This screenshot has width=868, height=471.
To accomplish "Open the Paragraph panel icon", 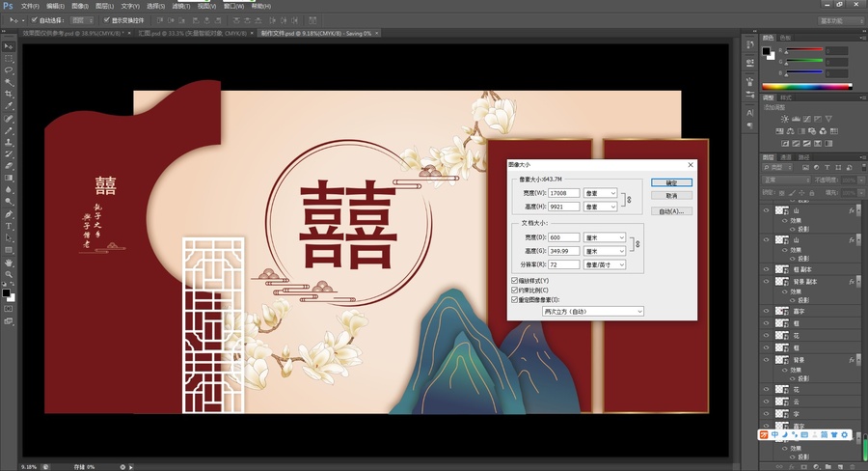I will [x=750, y=125].
